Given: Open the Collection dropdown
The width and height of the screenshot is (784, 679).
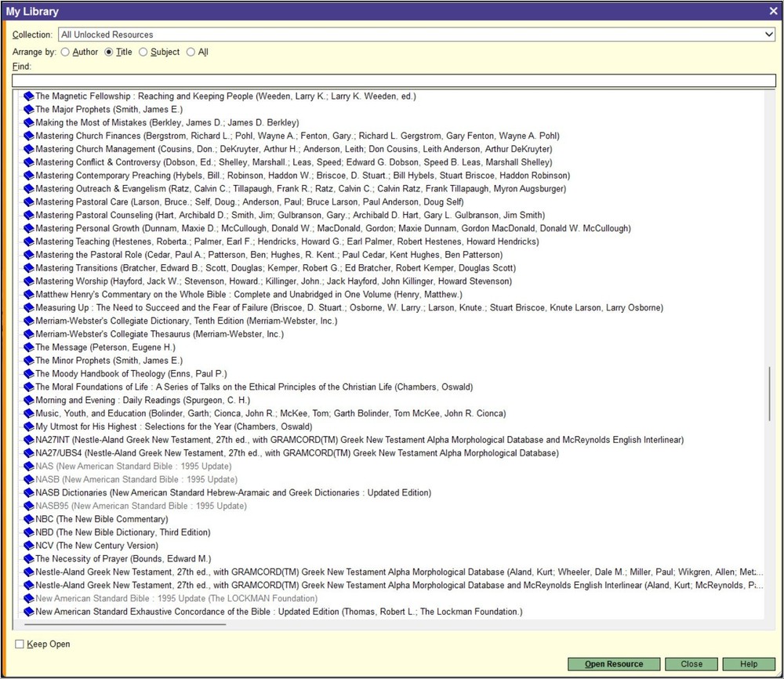Looking at the screenshot, I should [x=771, y=34].
